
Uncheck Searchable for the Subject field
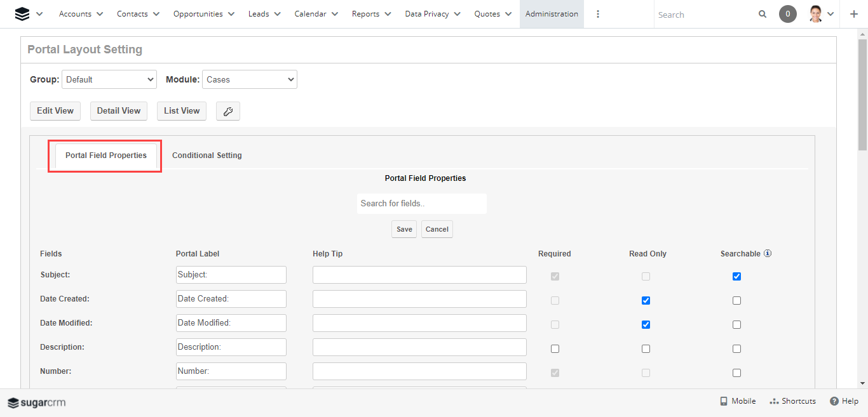click(x=736, y=276)
